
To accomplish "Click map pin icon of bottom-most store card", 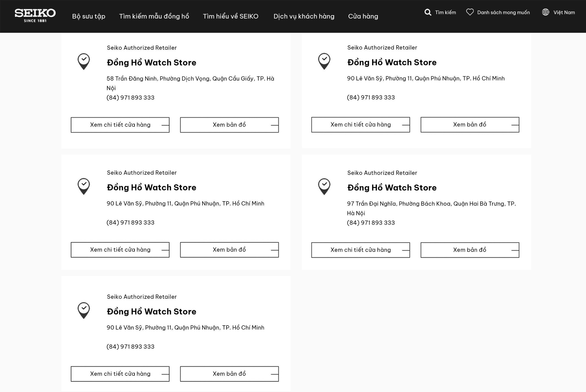I will [x=84, y=310].
